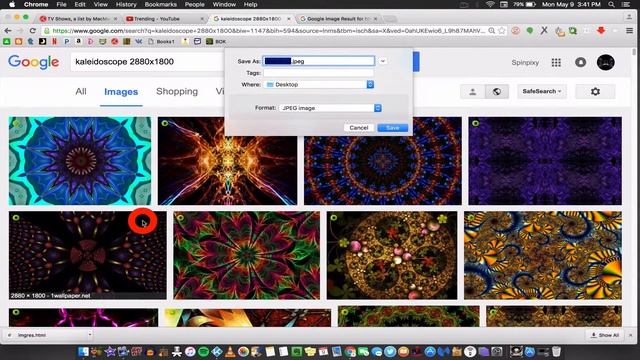
Task: Go back using the browser back arrow
Action: click(7, 31)
